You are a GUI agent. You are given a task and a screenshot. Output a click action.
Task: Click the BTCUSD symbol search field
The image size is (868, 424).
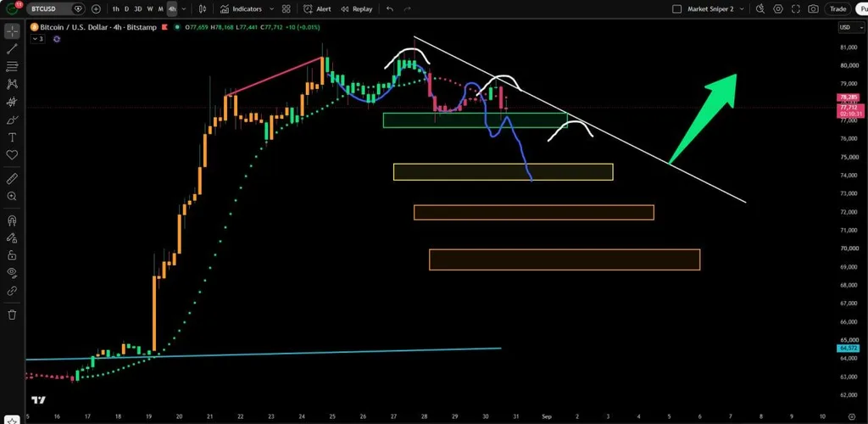(x=49, y=8)
